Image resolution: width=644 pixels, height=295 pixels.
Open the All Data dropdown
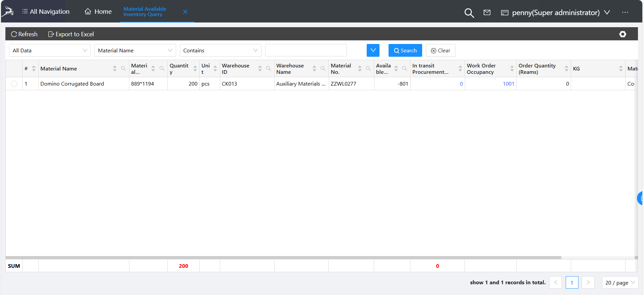click(50, 50)
